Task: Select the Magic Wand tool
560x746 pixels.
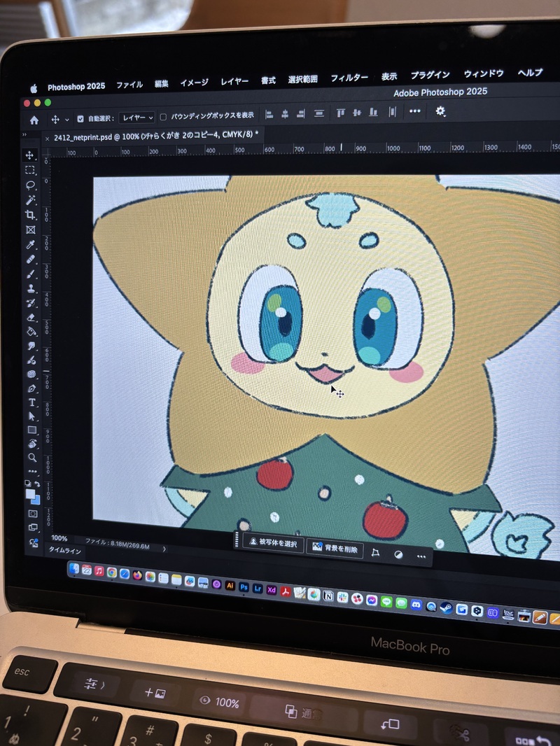Action: point(31,200)
